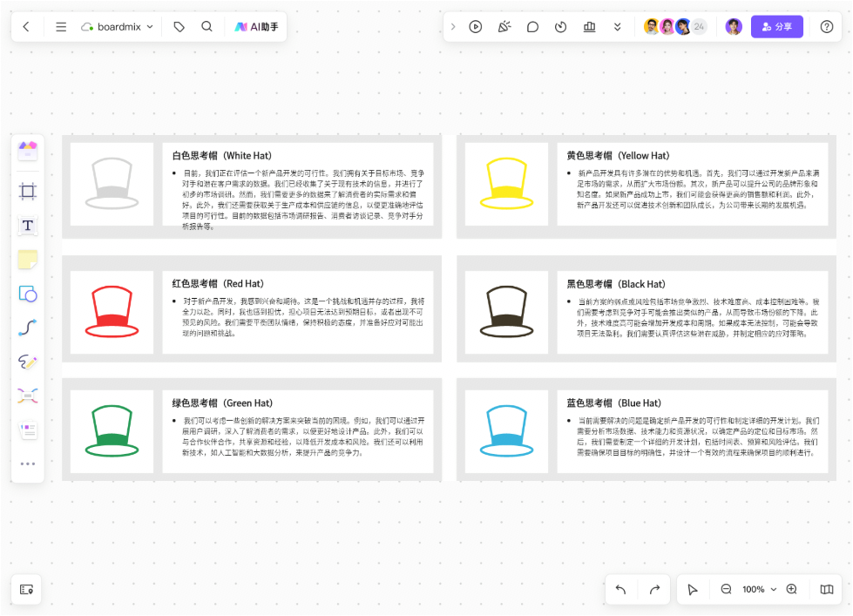Open the hamburger main menu
The width and height of the screenshot is (853, 616).
click(61, 27)
